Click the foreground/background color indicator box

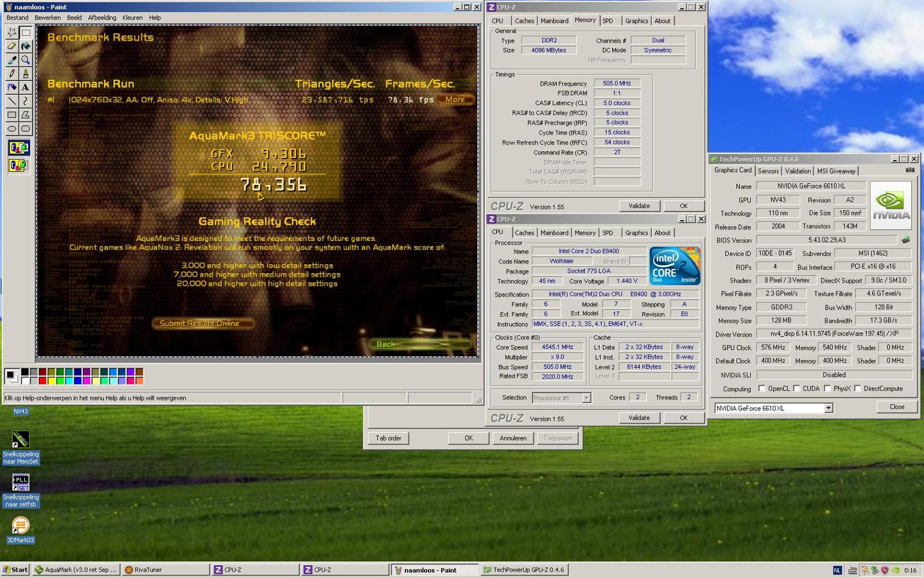(x=12, y=376)
